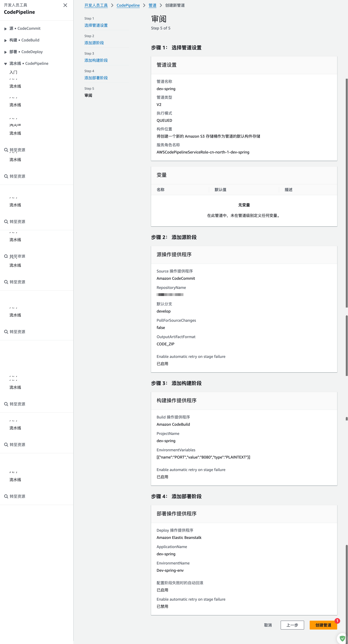Click the orange 创建管道 button
348x644 pixels.
tap(323, 625)
